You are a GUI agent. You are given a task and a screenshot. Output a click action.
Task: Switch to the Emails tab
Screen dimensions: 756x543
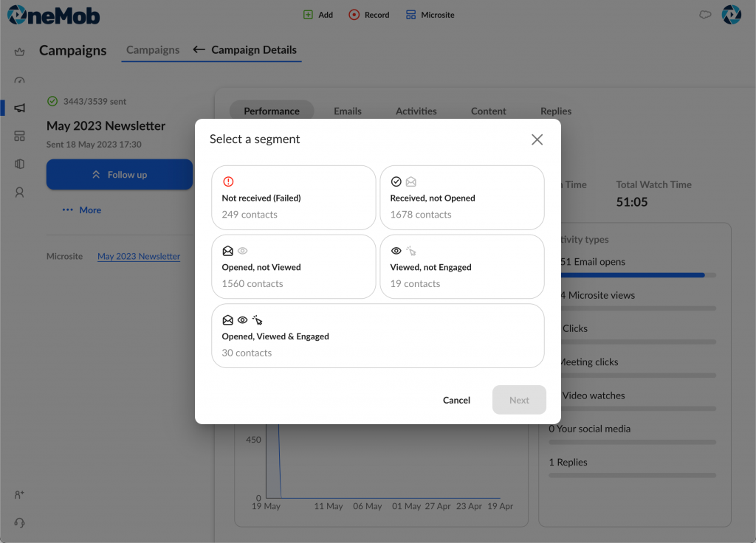(347, 111)
